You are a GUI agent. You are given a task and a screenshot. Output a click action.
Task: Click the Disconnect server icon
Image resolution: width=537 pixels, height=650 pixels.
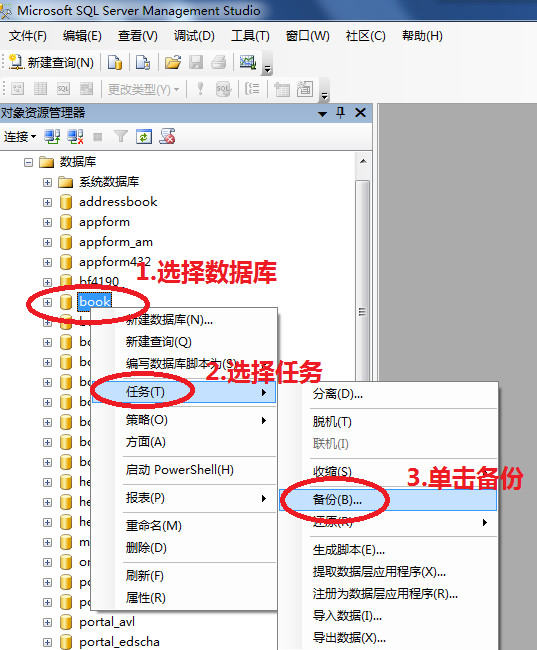(x=75, y=136)
